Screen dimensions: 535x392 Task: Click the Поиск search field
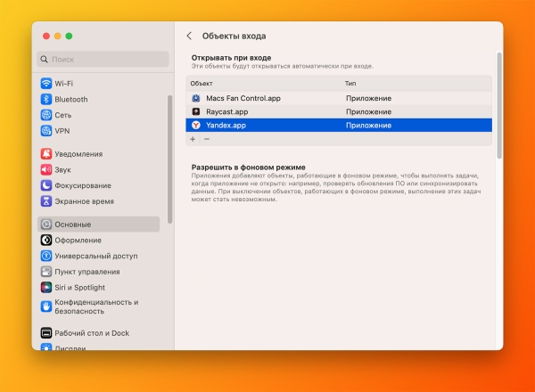pos(103,60)
